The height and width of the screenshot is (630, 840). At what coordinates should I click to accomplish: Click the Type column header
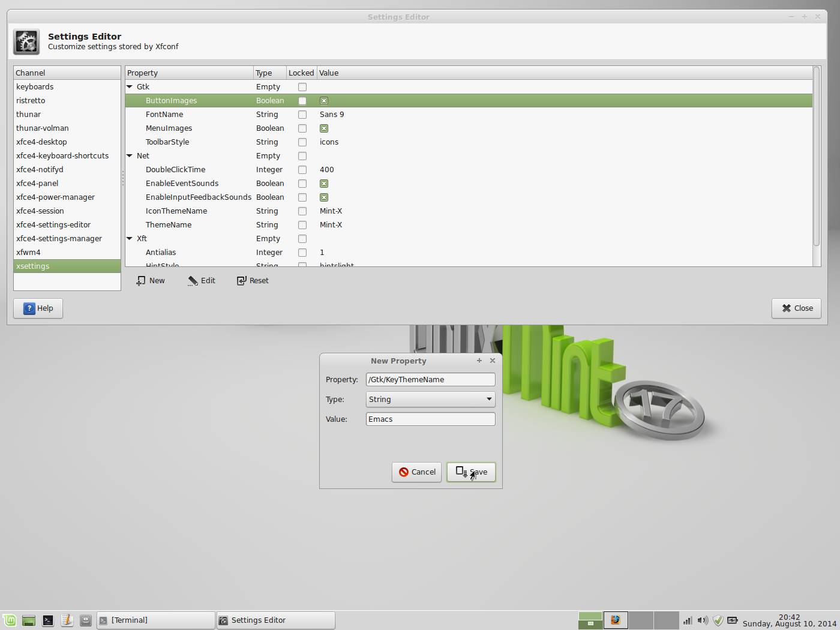tap(270, 73)
